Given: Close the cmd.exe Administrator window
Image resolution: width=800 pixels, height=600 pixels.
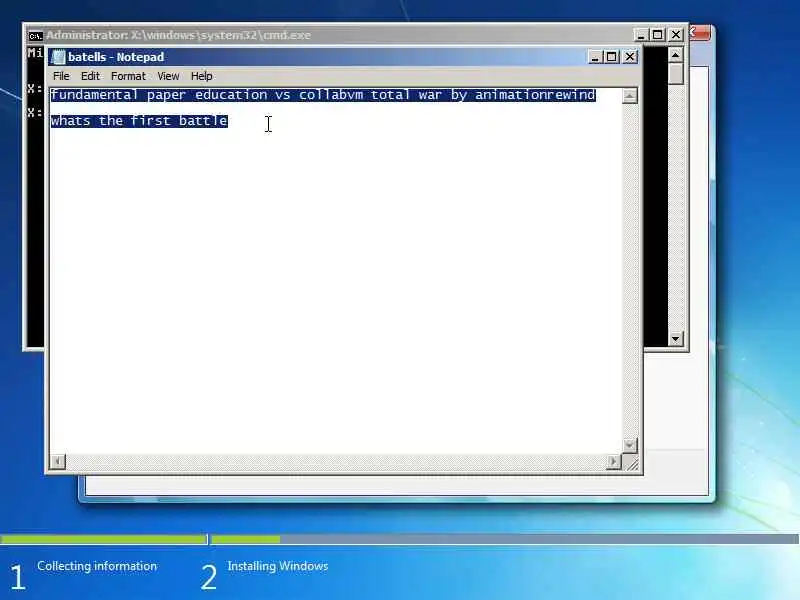Looking at the screenshot, I should tap(676, 35).
